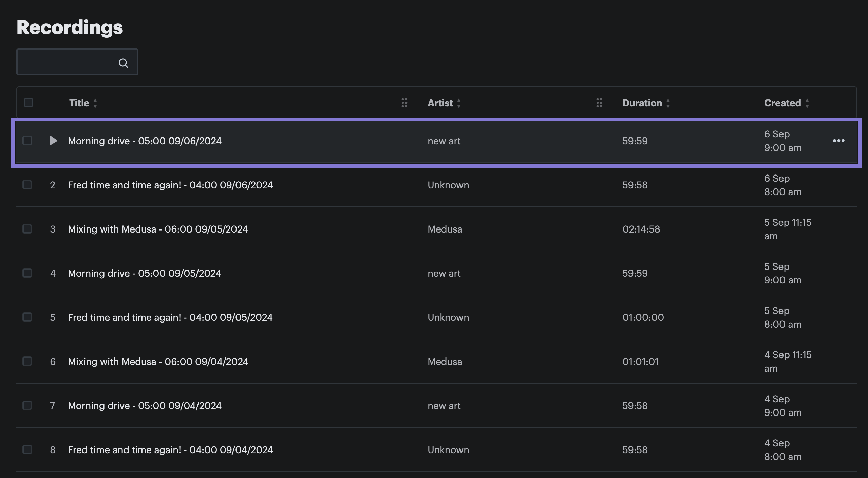The width and height of the screenshot is (868, 478).
Task: Check the Morning drive 09/06/2024 row checkbox
Action: pyautogui.click(x=27, y=141)
